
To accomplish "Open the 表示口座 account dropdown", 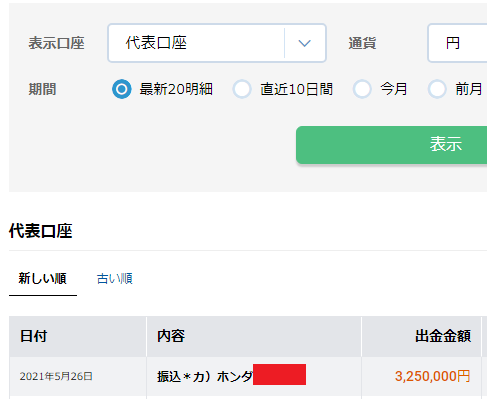I will click(x=217, y=43).
